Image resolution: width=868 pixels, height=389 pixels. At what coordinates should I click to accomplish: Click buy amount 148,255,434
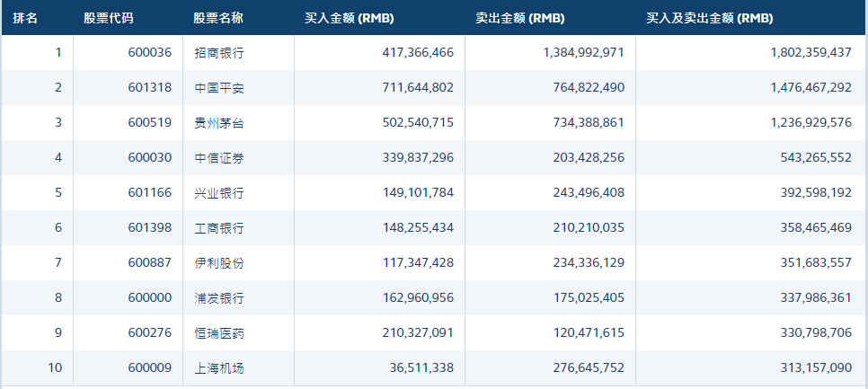click(418, 227)
